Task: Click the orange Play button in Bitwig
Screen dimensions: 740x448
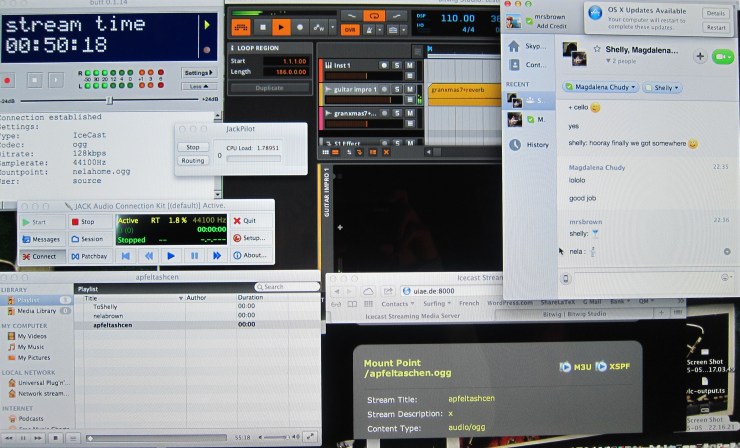Action: 281,28
